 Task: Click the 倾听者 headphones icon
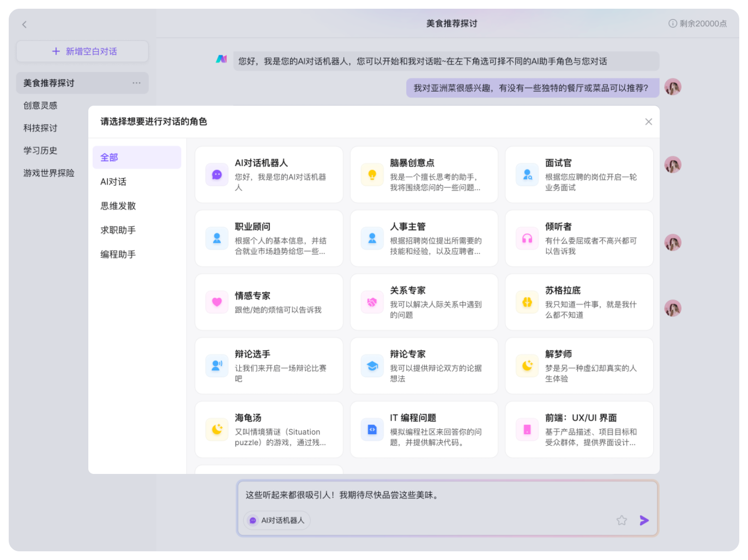[x=527, y=238]
